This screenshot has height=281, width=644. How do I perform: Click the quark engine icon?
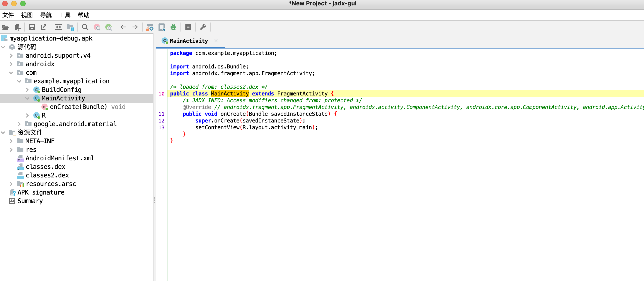point(162,27)
